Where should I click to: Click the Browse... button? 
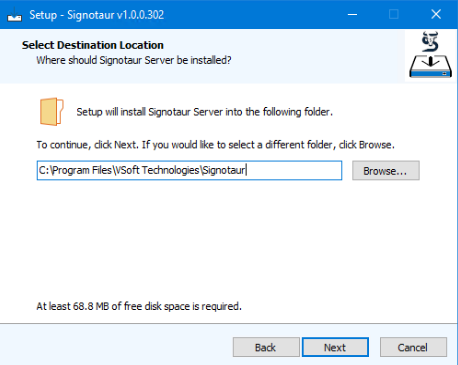click(x=386, y=171)
